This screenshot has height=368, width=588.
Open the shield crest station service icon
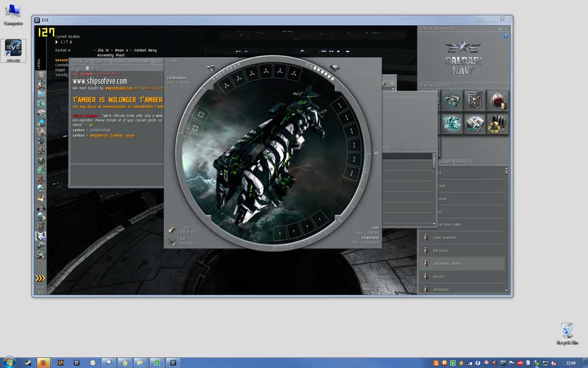pos(475,100)
